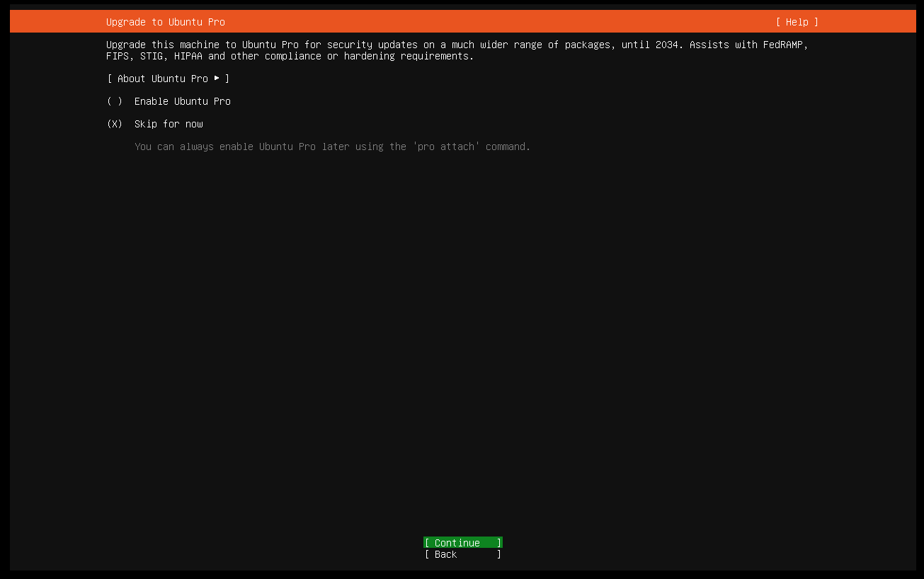Click the year '2034' in the description
This screenshot has height=579, width=924.
[x=666, y=45]
